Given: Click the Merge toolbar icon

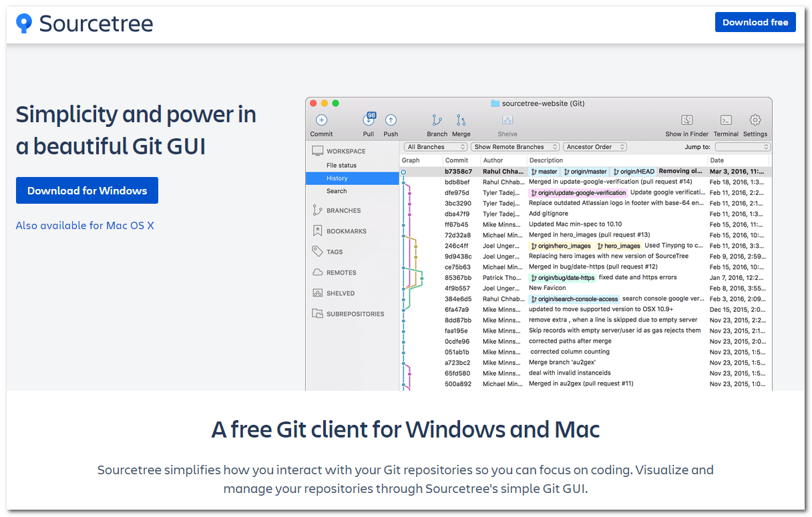Looking at the screenshot, I should 461,120.
